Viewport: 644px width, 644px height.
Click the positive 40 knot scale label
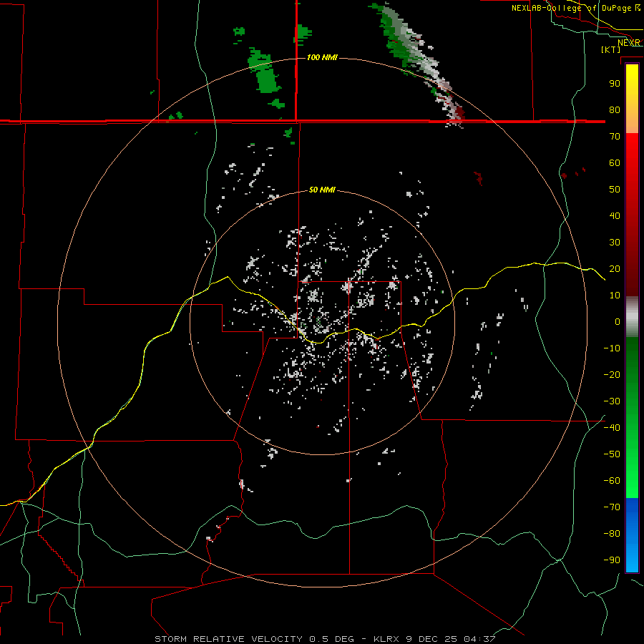tap(615, 216)
